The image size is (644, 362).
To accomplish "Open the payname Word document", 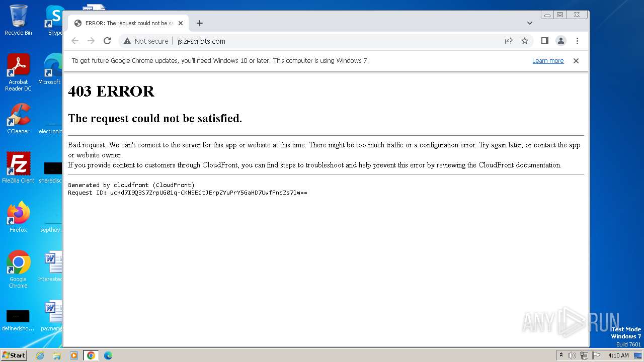I will pyautogui.click(x=52, y=316).
